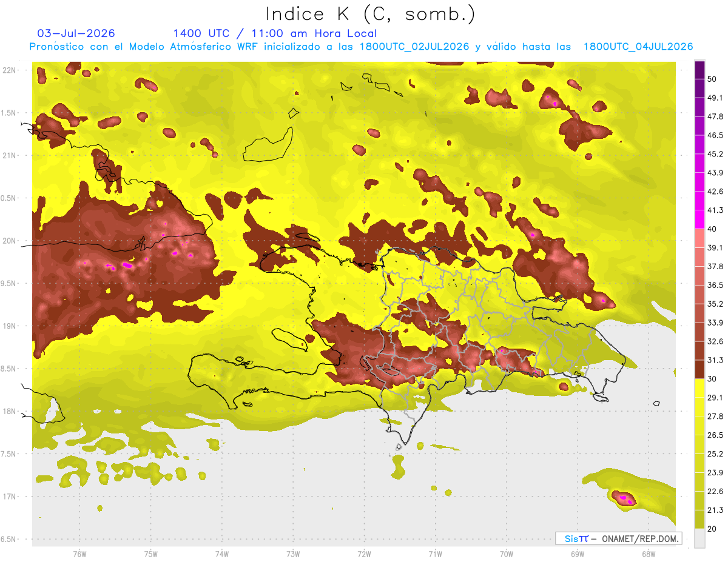Click the colorbar value 27.8
This screenshot has width=728, height=562.
pos(716,416)
